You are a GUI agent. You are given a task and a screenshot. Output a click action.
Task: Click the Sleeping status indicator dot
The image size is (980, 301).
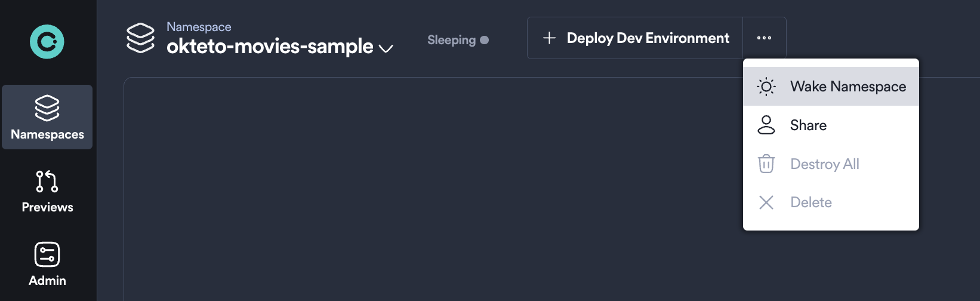click(x=485, y=40)
